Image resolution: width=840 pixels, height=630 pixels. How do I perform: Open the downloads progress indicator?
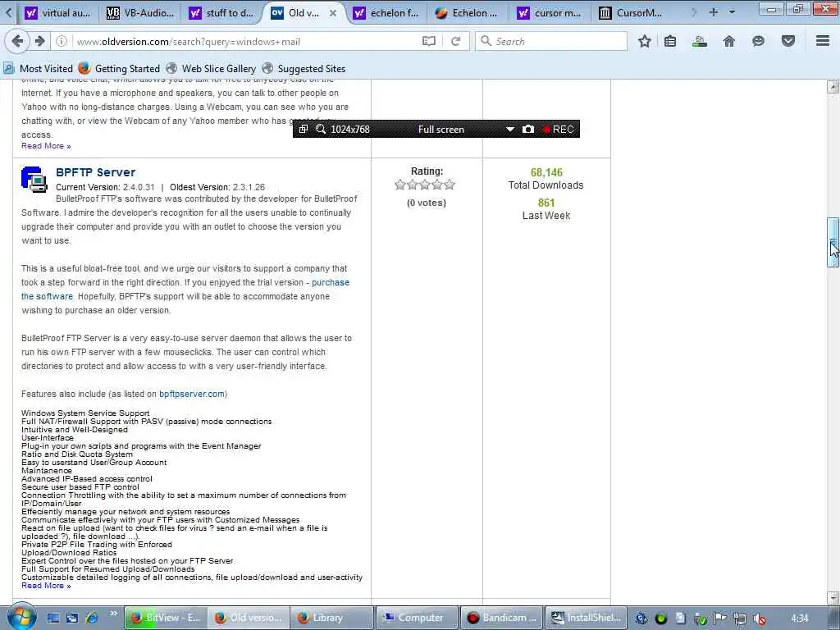(x=699, y=41)
